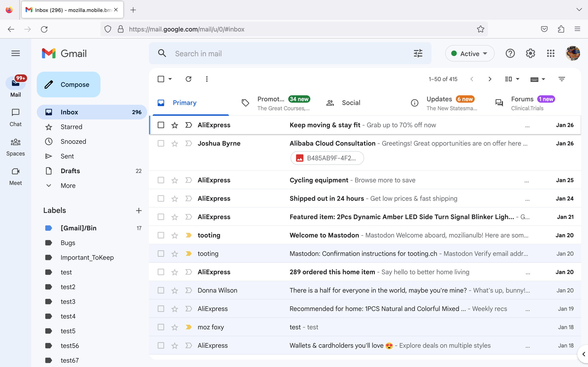The image size is (588, 367).
Task: Open Spaces in the left sidebar
Action: click(15, 147)
